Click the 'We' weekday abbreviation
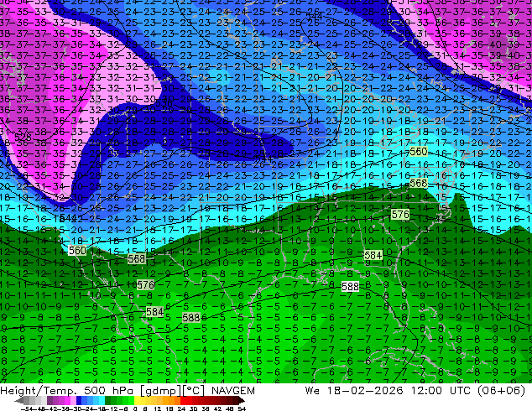 click(312, 391)
